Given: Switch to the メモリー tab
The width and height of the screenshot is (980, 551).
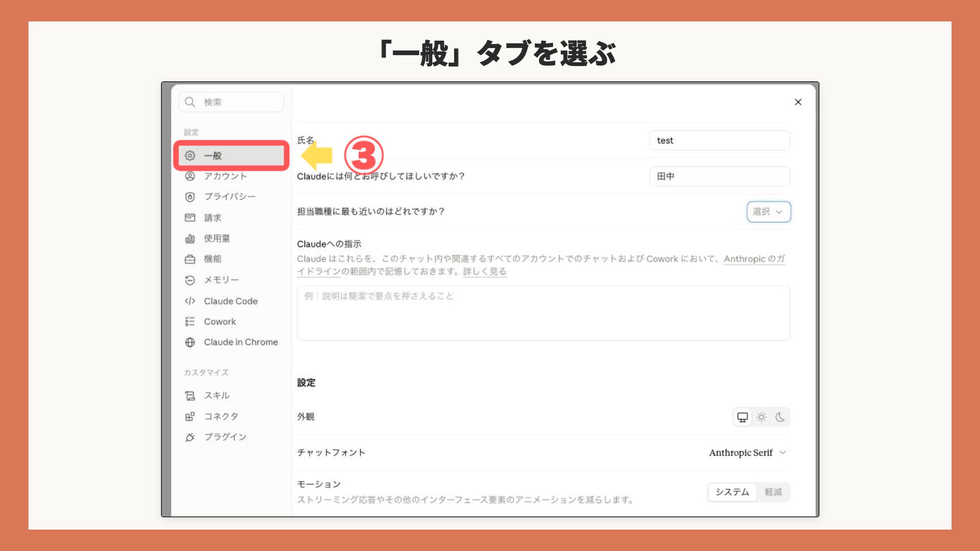Looking at the screenshot, I should pyautogui.click(x=231, y=280).
